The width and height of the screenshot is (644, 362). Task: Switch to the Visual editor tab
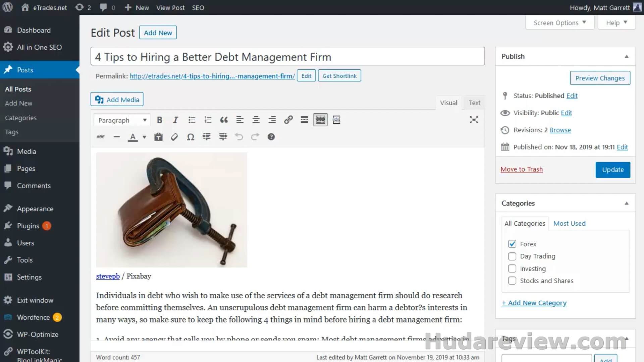pos(448,103)
